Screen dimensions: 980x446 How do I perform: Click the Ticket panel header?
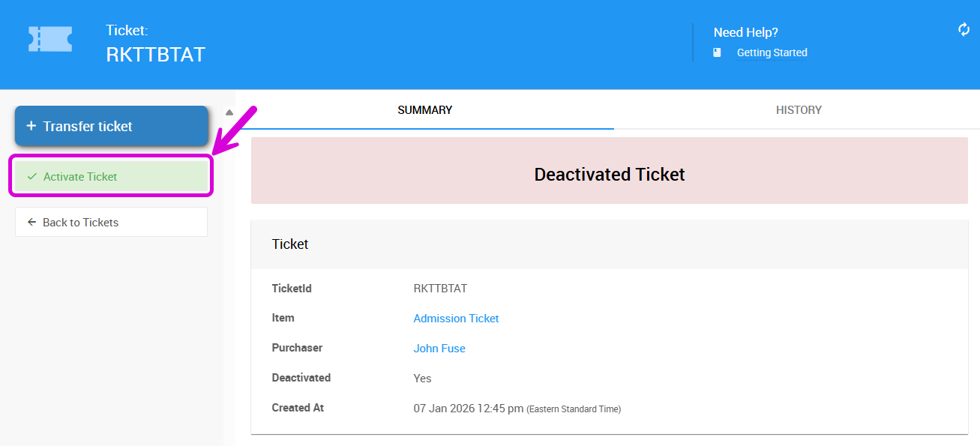coord(609,244)
